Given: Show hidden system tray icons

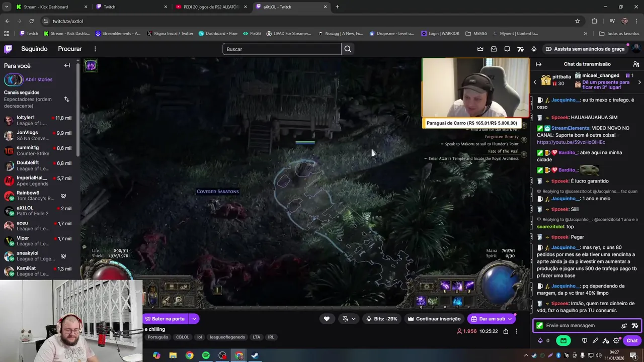Looking at the screenshot, I should tap(526, 355).
